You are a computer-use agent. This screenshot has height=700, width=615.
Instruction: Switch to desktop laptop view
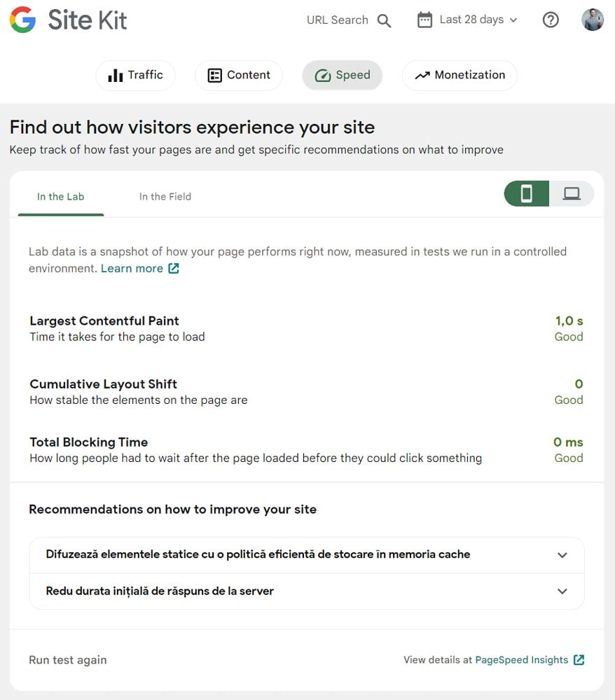(572, 194)
